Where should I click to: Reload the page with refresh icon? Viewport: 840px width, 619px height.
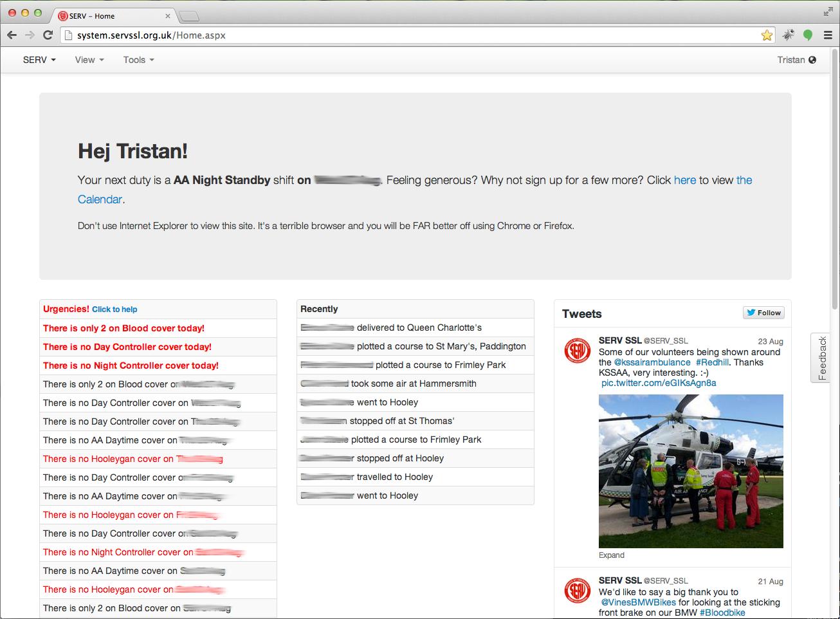[48, 35]
